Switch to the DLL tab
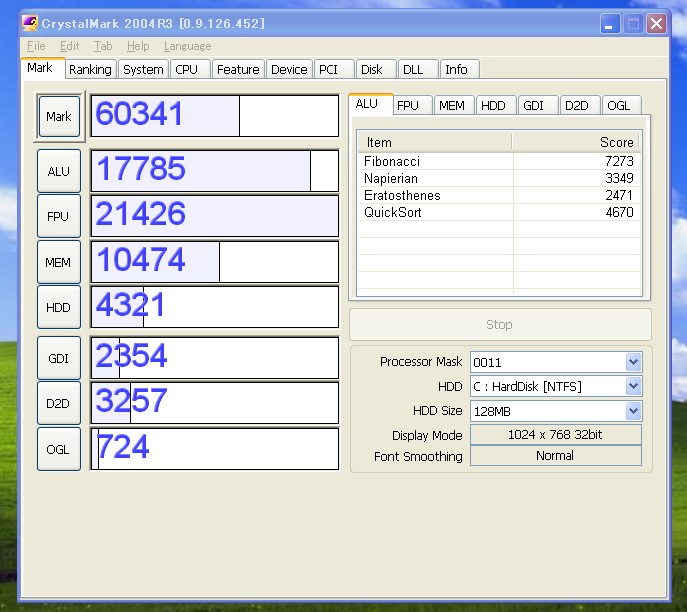This screenshot has height=612, width=687. point(418,69)
